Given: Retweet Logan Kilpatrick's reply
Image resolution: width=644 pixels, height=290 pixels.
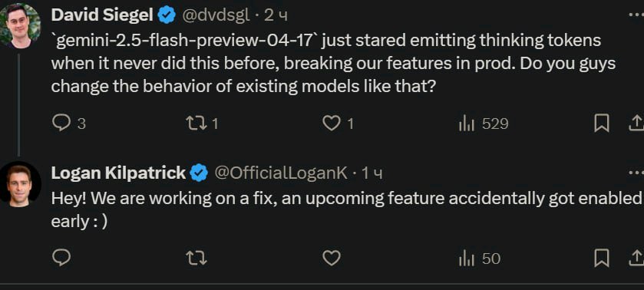Looking at the screenshot, I should 197,259.
